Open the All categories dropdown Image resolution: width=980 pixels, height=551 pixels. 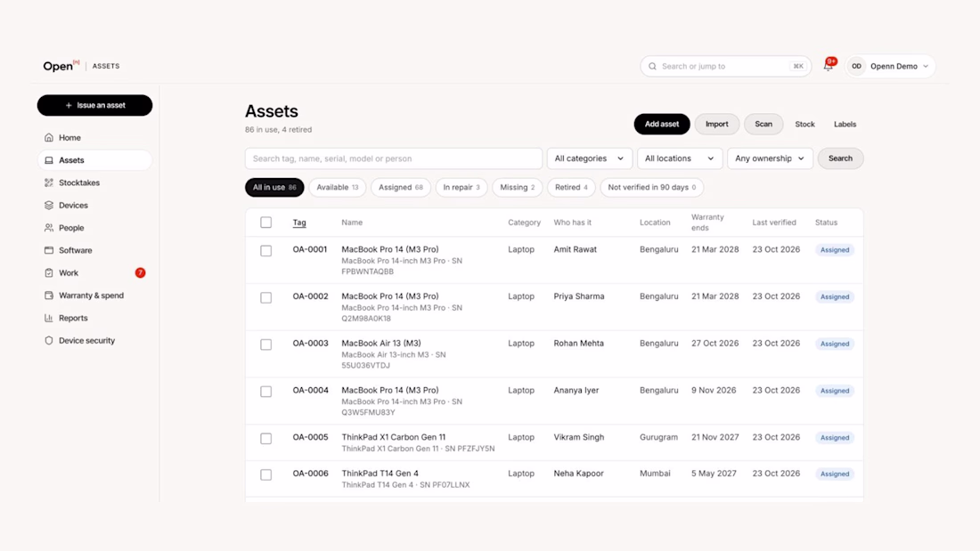590,158
